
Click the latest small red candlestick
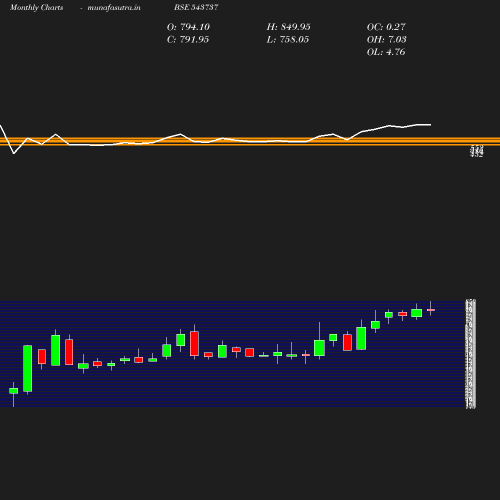[x=431, y=310]
